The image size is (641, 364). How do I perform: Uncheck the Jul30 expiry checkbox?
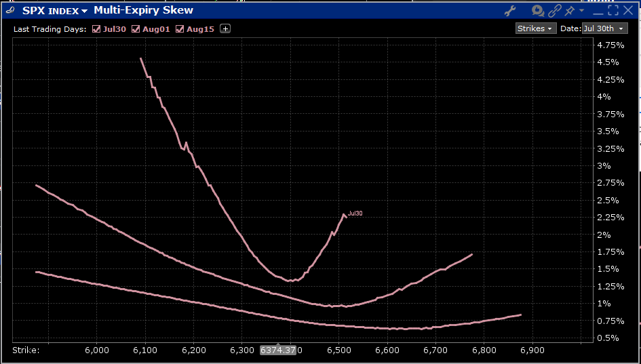96,28
